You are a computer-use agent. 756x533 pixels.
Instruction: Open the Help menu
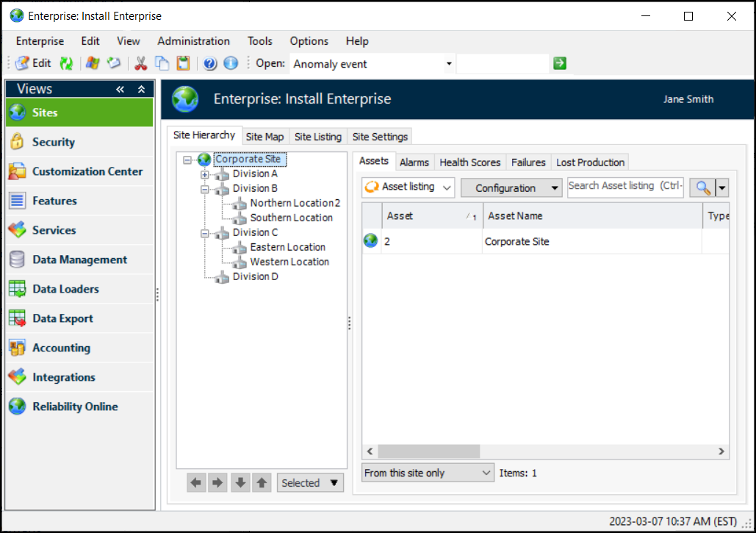point(357,41)
